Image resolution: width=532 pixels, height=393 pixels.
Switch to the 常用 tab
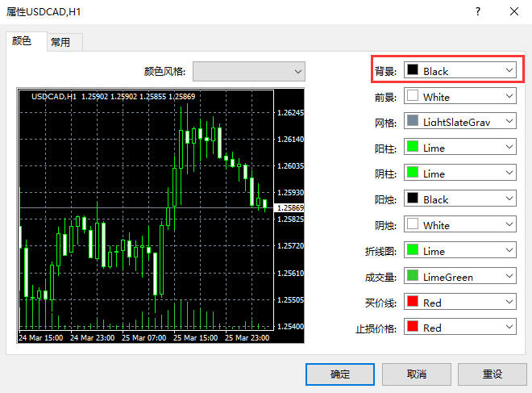pyautogui.click(x=60, y=43)
